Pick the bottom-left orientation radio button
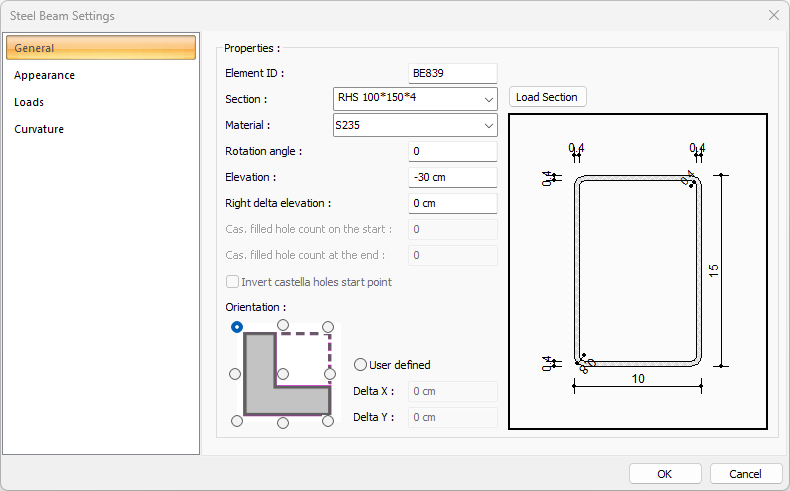The height and width of the screenshot is (491, 790). tap(236, 422)
